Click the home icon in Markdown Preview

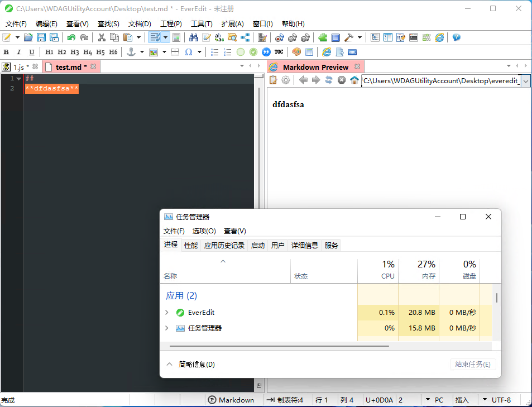click(354, 80)
